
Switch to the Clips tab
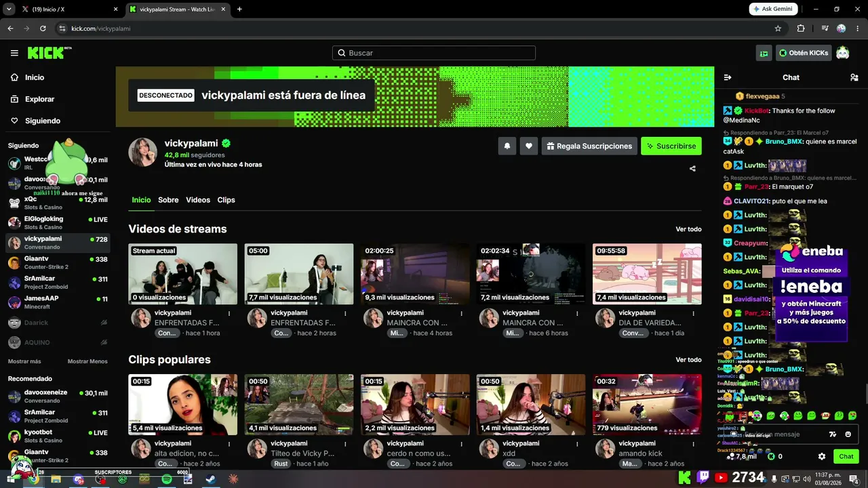click(226, 200)
